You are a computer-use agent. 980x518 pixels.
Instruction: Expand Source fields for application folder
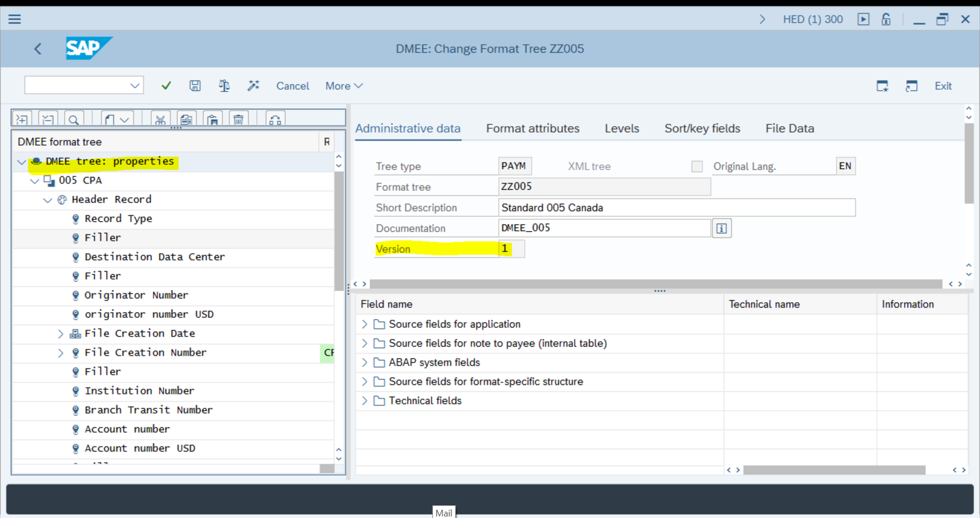point(365,324)
